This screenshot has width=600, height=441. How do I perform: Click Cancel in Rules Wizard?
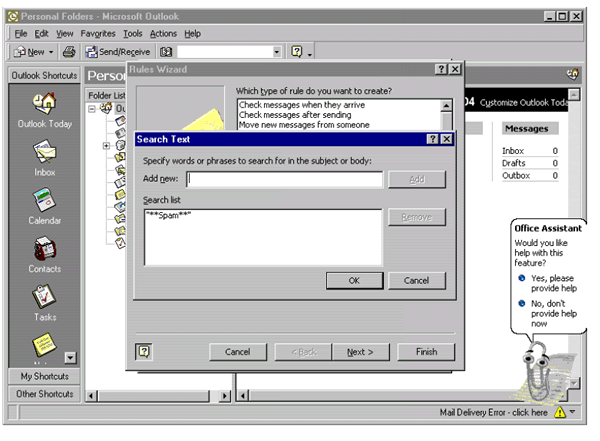[x=238, y=352]
